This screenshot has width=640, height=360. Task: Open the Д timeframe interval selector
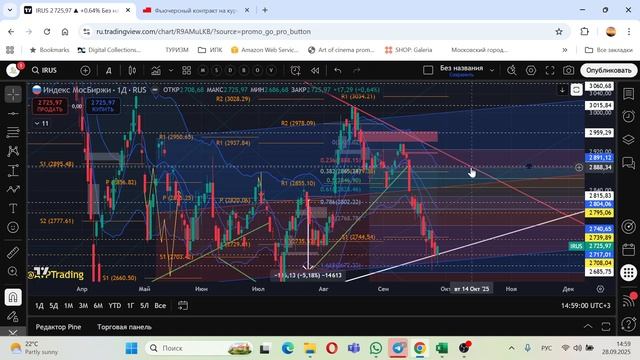click(109, 70)
